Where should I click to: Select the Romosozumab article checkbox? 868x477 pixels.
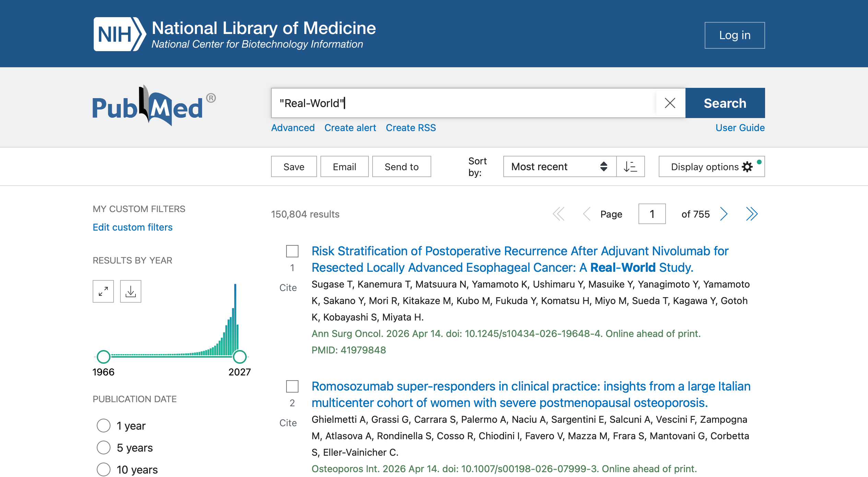point(292,386)
